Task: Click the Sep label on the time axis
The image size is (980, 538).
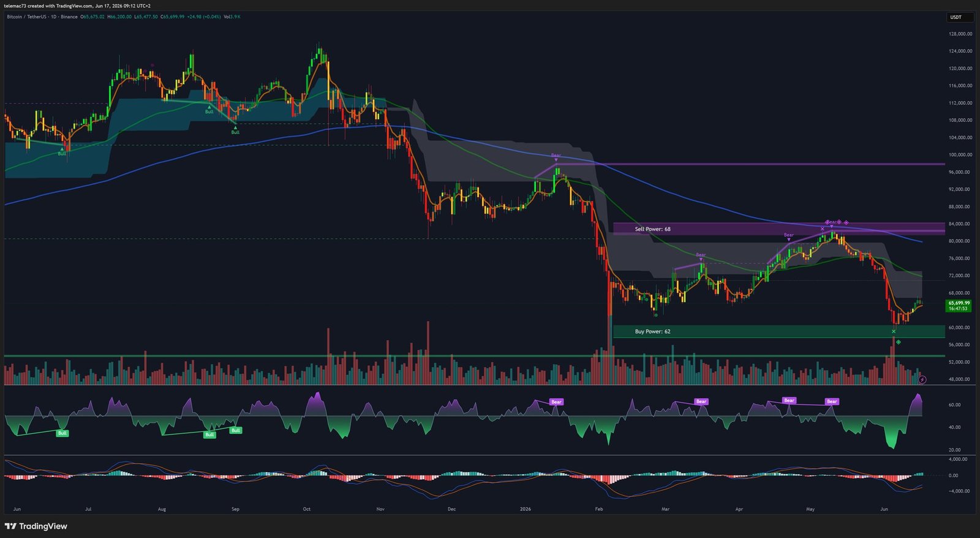Action: click(x=235, y=509)
